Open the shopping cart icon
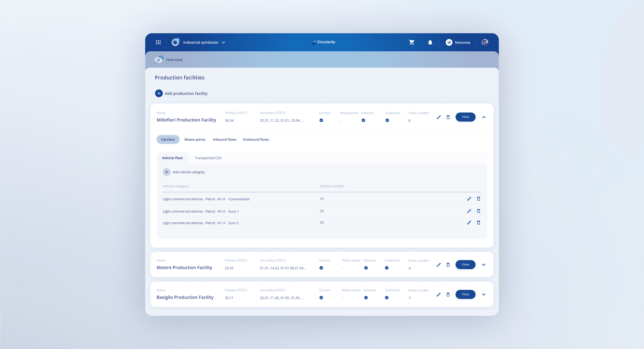 click(411, 42)
